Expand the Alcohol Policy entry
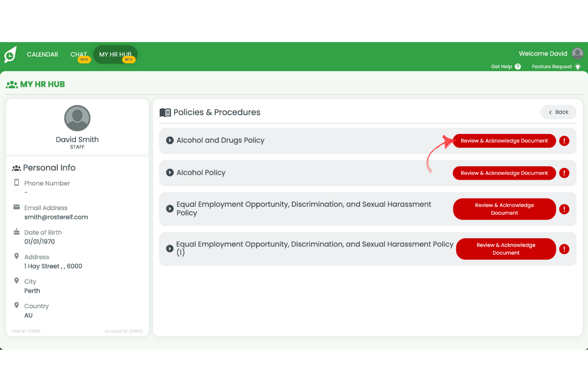 click(170, 172)
